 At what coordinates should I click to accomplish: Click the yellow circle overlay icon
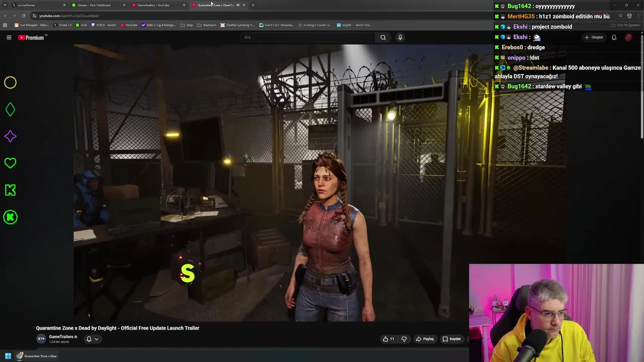click(x=10, y=82)
